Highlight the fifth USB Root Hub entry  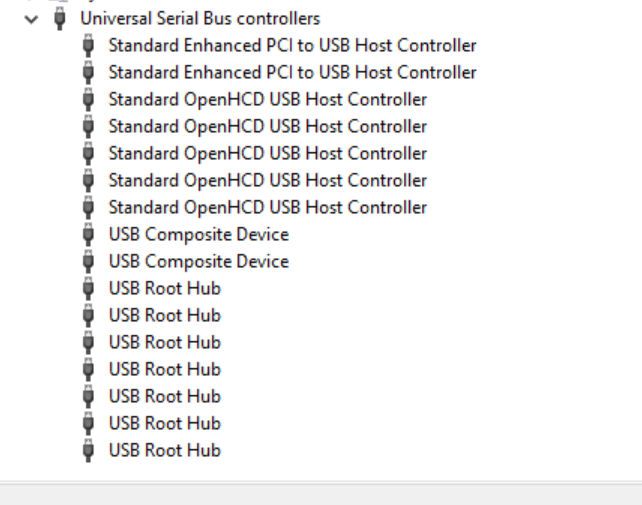164,396
